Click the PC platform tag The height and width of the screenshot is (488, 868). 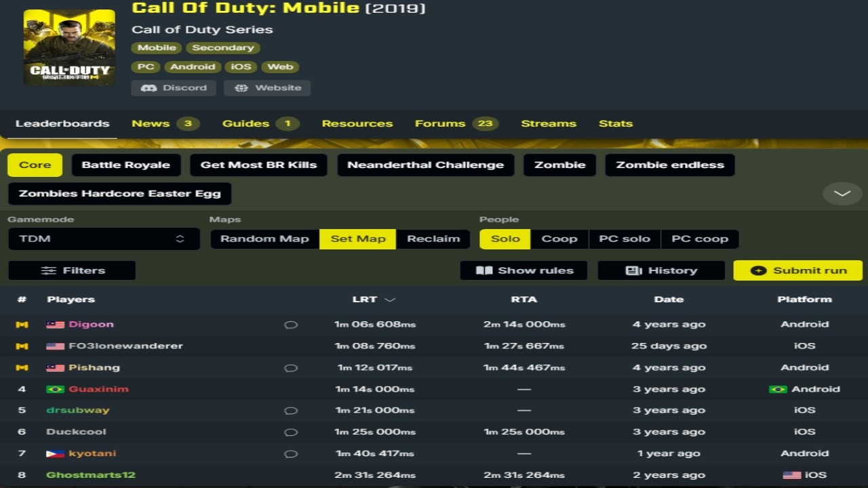coord(146,67)
